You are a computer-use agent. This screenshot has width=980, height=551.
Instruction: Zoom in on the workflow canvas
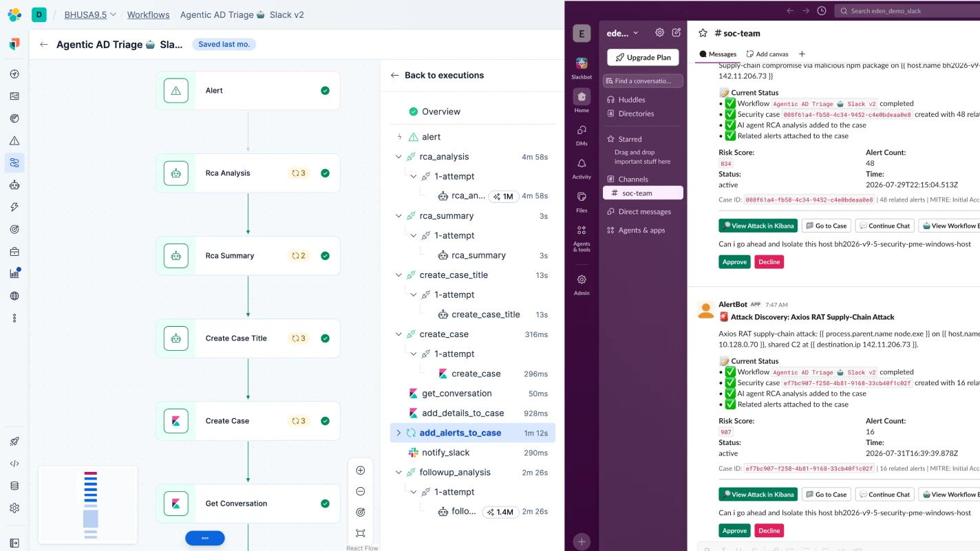(361, 471)
